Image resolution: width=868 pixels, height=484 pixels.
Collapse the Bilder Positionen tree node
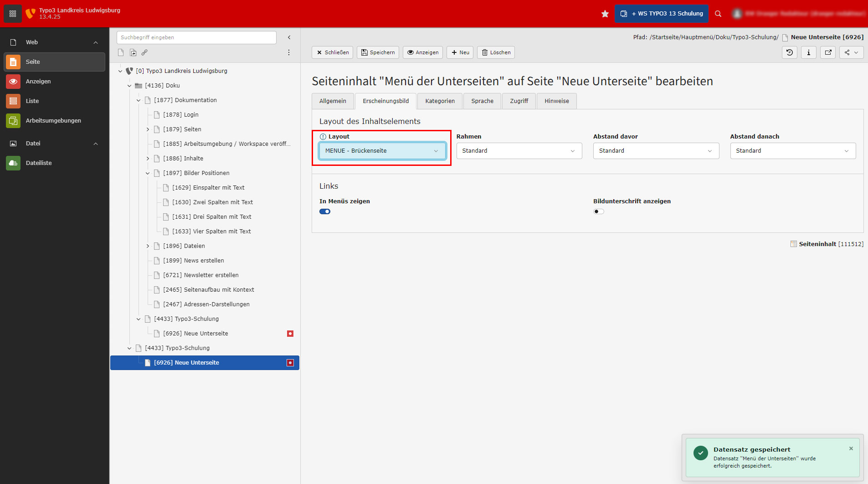[x=148, y=173]
